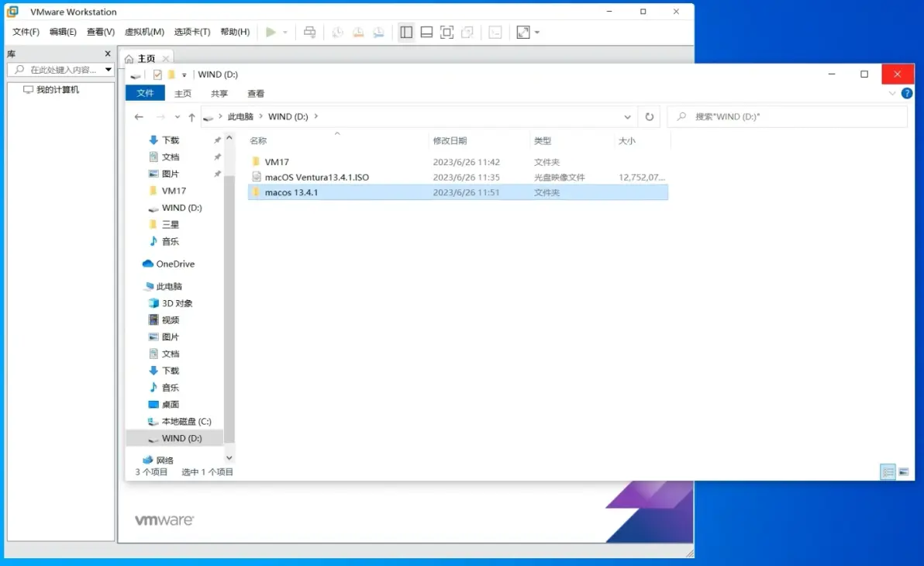Switch to Explorer 查看 ribbon tab
Viewport: 924px width, 566px height.
(x=256, y=93)
